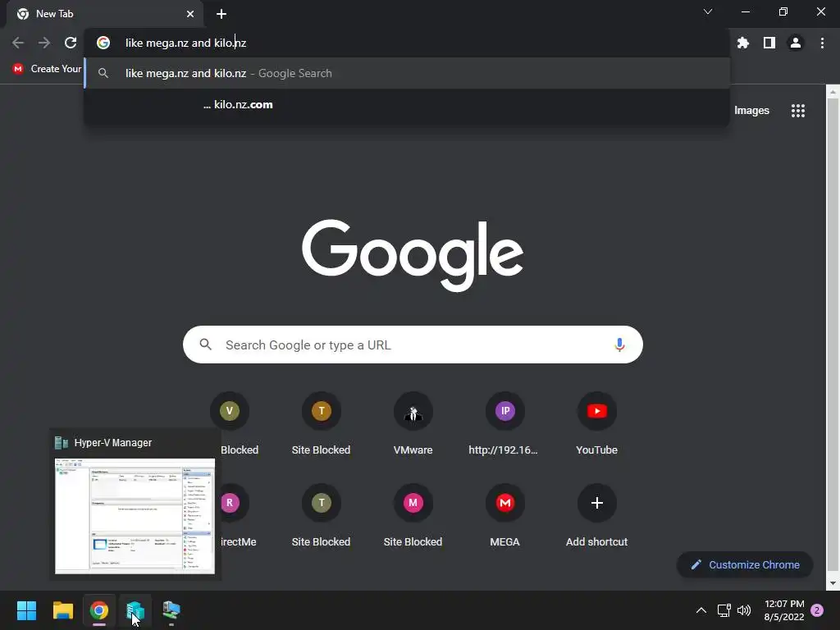The width and height of the screenshot is (840, 630).
Task: Open second-row olive T Site Blocked shortcut
Action: (x=321, y=515)
